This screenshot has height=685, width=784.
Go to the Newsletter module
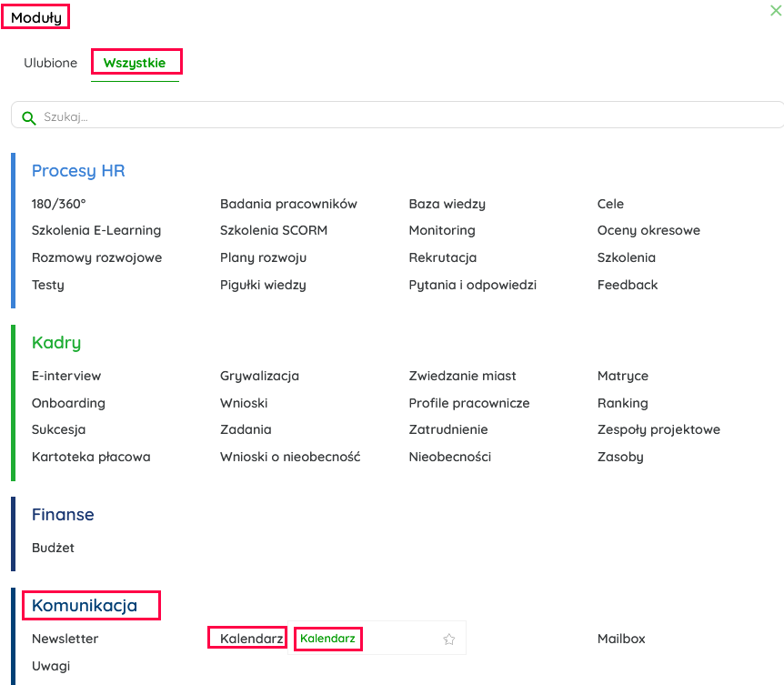[65, 639]
